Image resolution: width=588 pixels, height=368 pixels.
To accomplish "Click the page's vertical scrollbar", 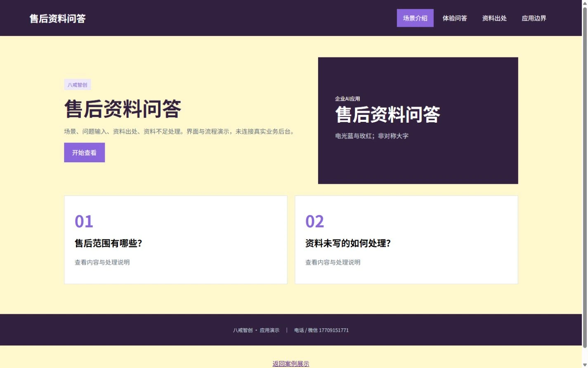I will coord(585,178).
